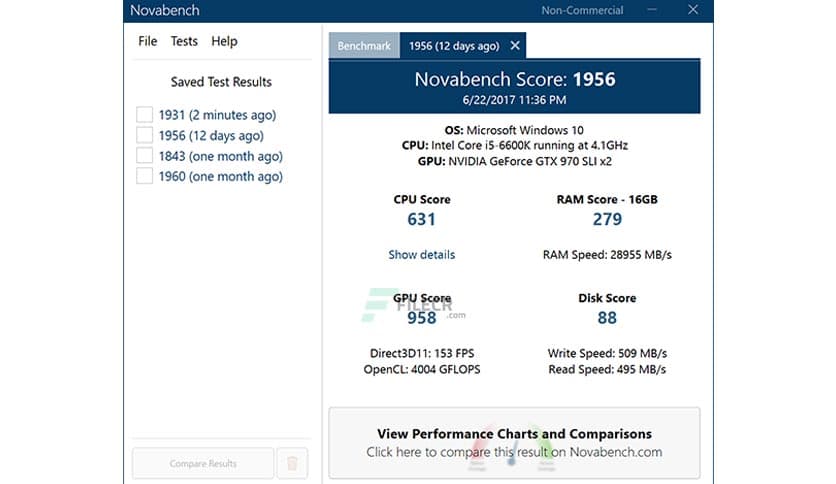The image size is (836, 484).
Task: Click the Direct3D11: 153 FPS text
Action: point(422,353)
